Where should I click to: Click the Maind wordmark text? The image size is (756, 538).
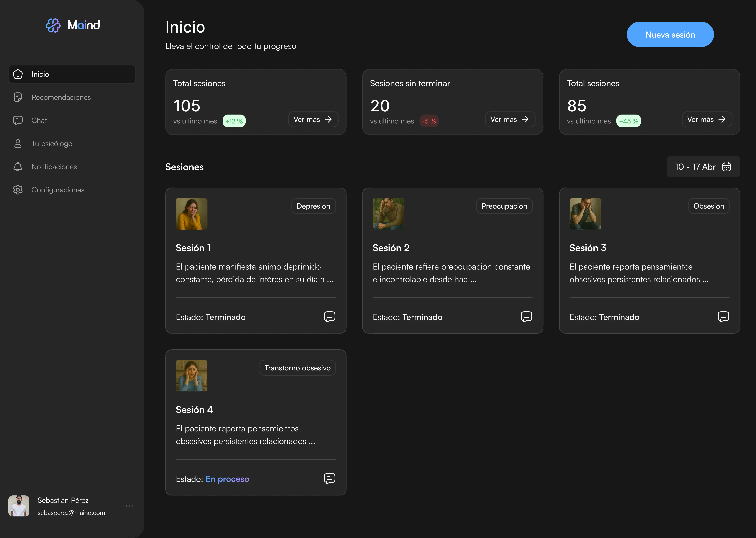(x=84, y=25)
